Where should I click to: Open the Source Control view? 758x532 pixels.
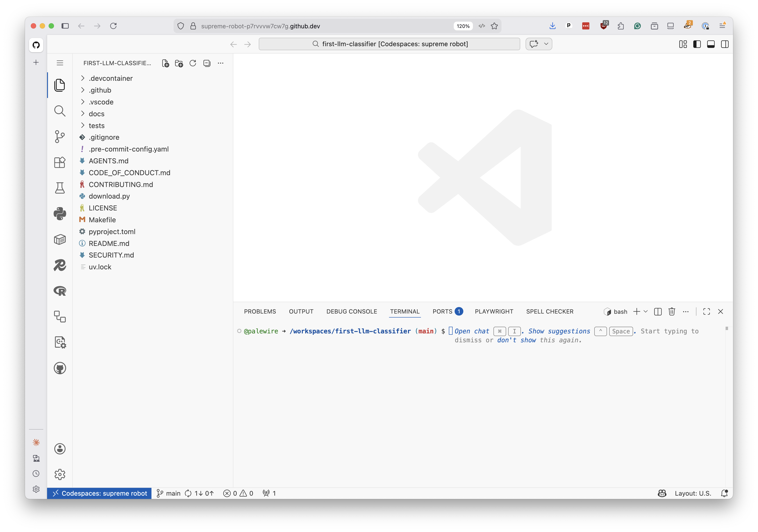click(x=60, y=137)
